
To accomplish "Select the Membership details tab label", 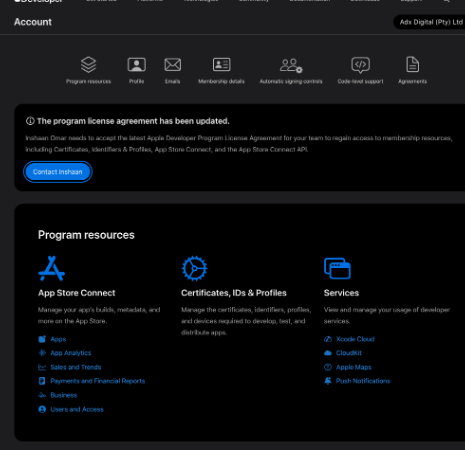I will (x=221, y=81).
